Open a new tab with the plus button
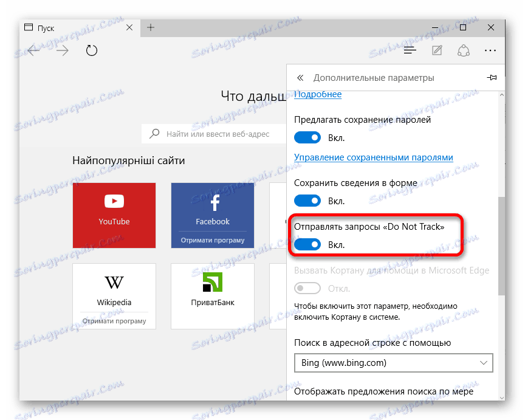This screenshot has width=525, height=420. click(150, 27)
